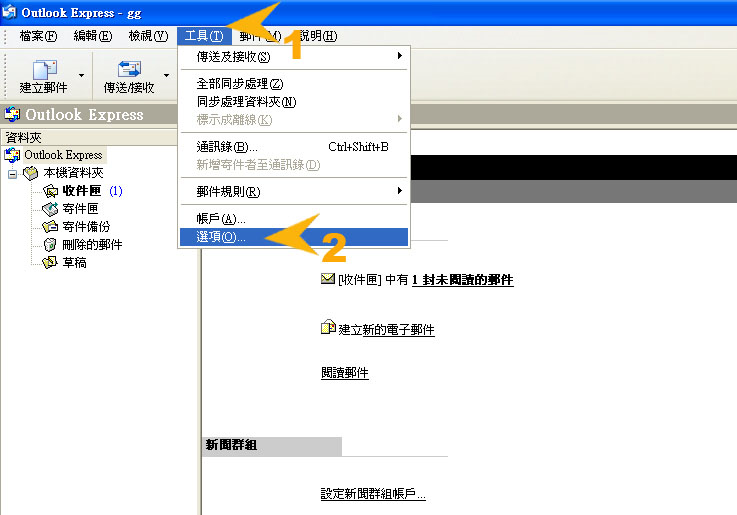Select the 刪除的郵件 label in the folder tree

coord(92,244)
